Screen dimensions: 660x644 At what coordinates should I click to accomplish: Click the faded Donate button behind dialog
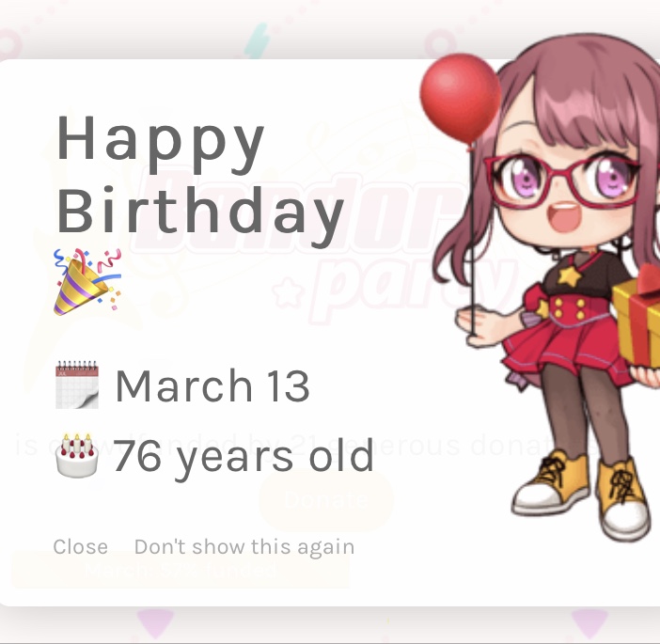click(326, 499)
